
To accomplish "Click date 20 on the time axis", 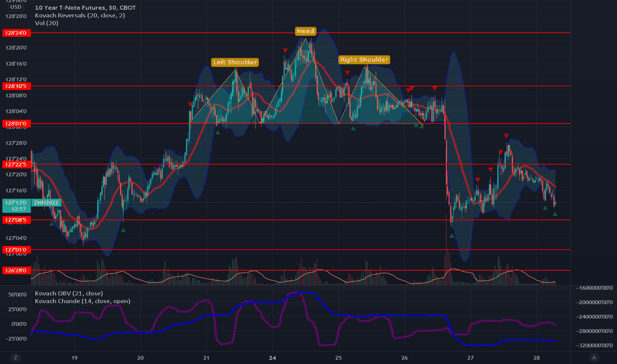I will (x=140, y=357).
